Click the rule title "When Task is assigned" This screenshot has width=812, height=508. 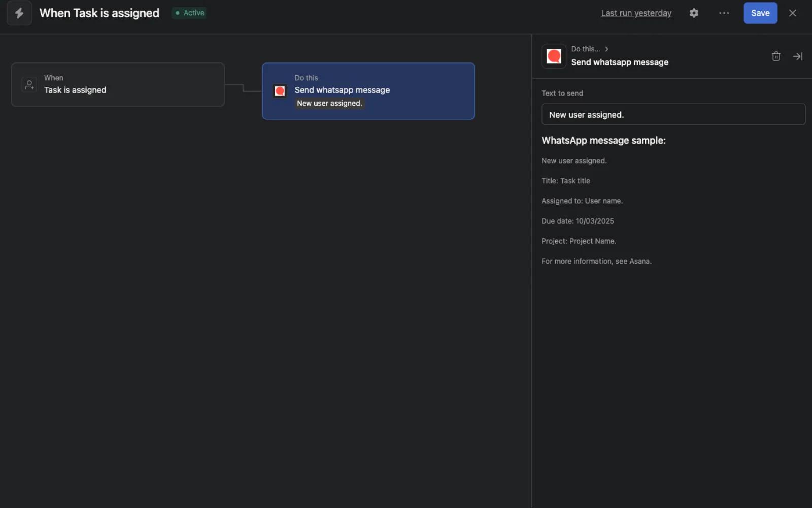click(99, 13)
